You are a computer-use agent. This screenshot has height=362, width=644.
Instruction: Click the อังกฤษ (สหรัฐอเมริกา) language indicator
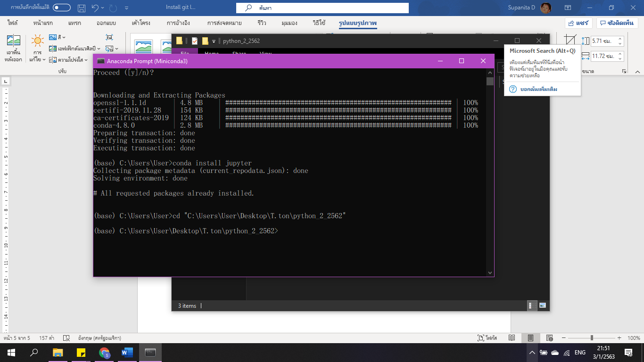pyautogui.click(x=99, y=338)
